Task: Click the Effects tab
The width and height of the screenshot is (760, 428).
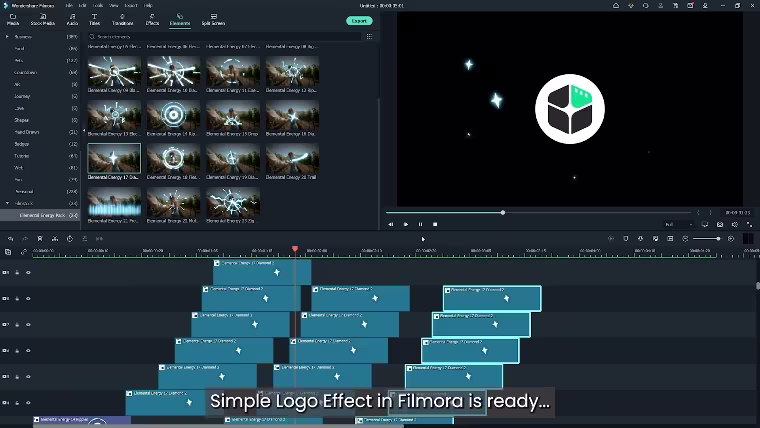Action: [152, 19]
